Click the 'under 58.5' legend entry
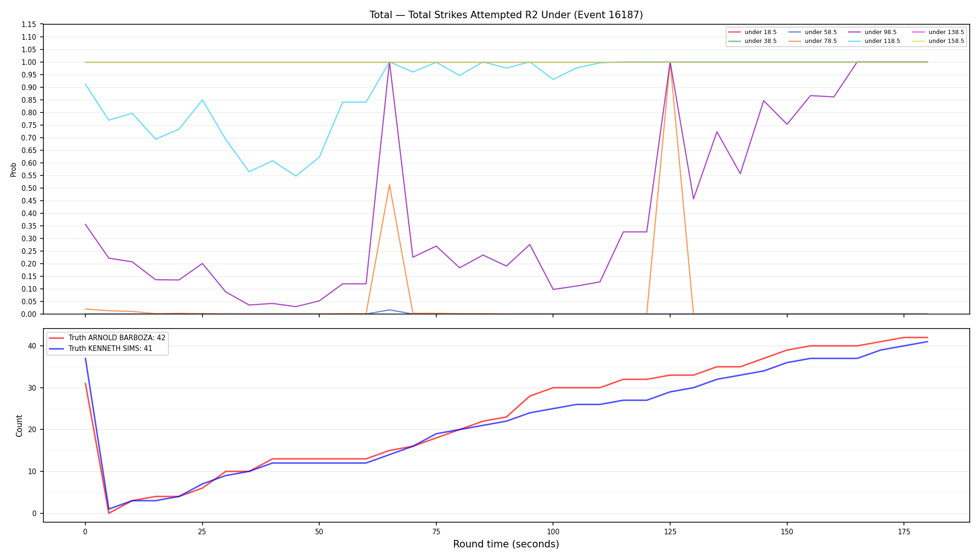Viewport: 980px width, 560px height. tap(812, 32)
